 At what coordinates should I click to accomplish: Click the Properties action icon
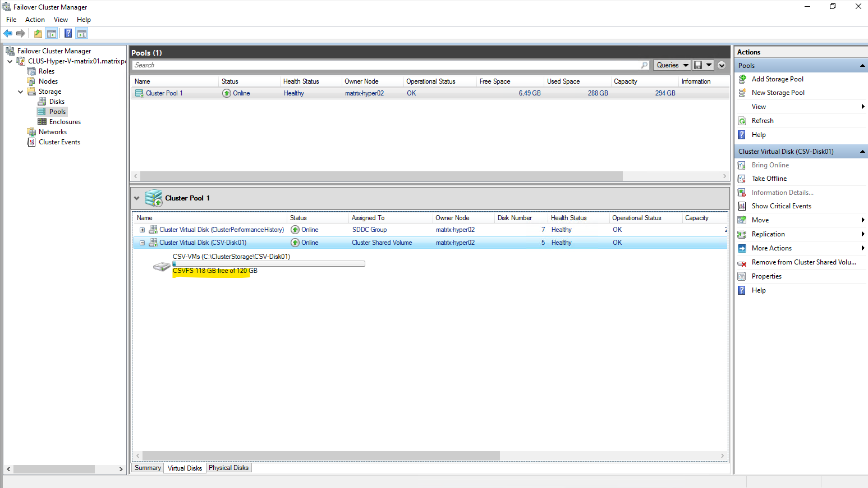coord(742,276)
